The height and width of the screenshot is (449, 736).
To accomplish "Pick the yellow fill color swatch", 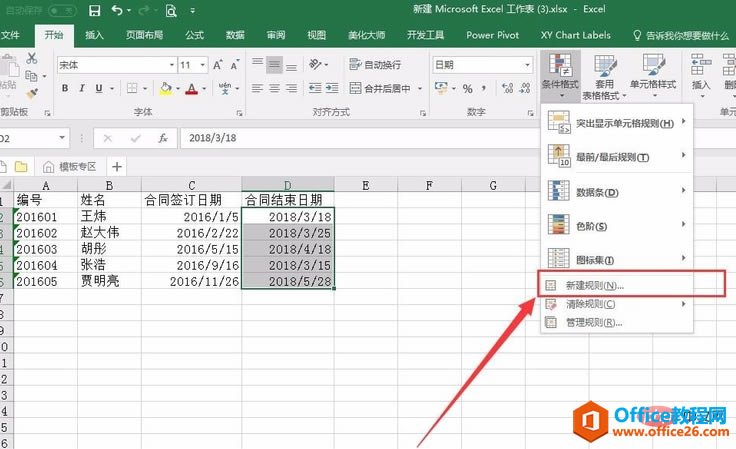I will click(x=167, y=88).
